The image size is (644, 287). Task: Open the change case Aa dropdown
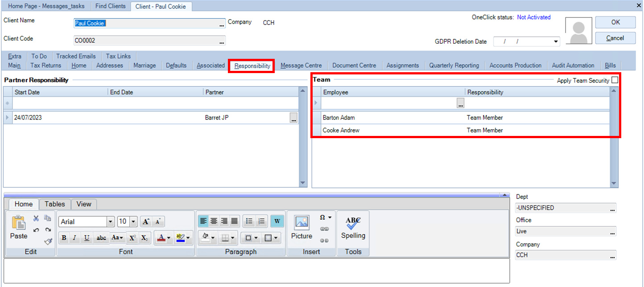[117, 238]
